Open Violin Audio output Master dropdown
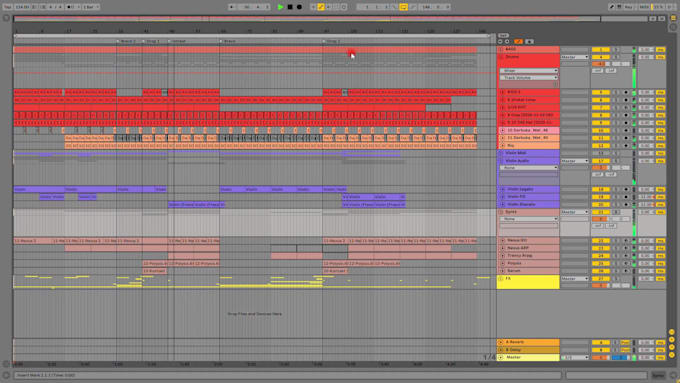 575,161
